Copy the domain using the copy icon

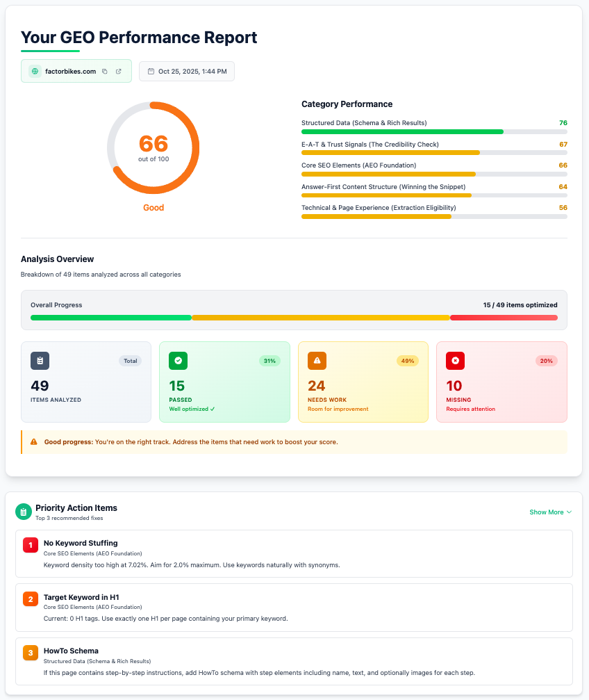coord(105,71)
